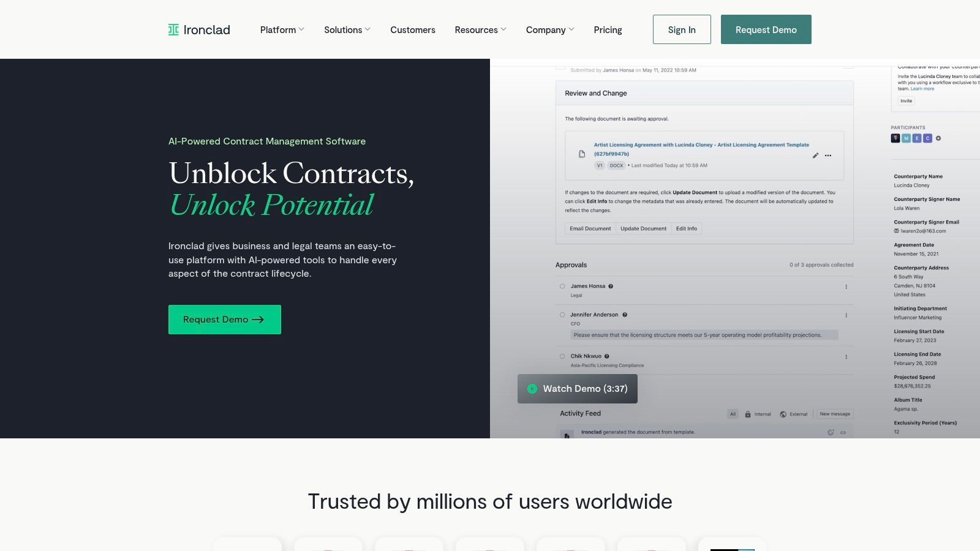Viewport: 980px width, 551px height.
Task: Click the file icon beside Artist Licensing Agreement
Action: pyautogui.click(x=582, y=154)
